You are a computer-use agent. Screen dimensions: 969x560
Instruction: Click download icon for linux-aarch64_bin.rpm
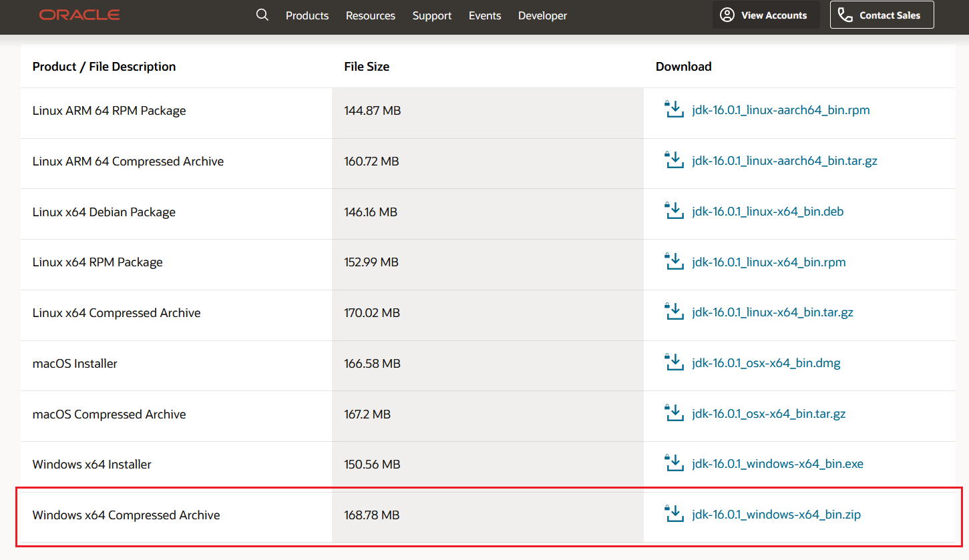point(674,109)
